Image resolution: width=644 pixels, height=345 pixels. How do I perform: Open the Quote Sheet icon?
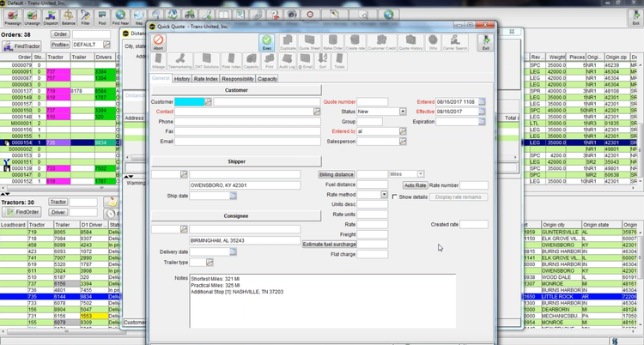click(x=309, y=42)
